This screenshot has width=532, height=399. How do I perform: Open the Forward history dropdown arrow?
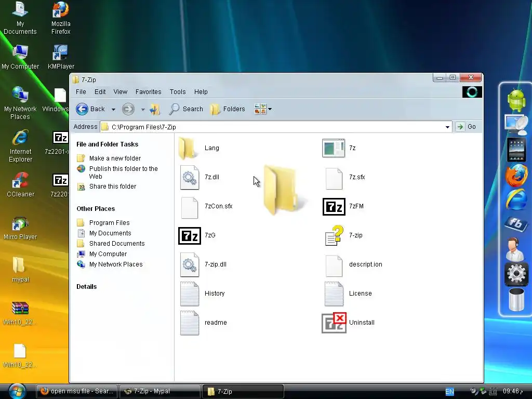click(x=143, y=109)
